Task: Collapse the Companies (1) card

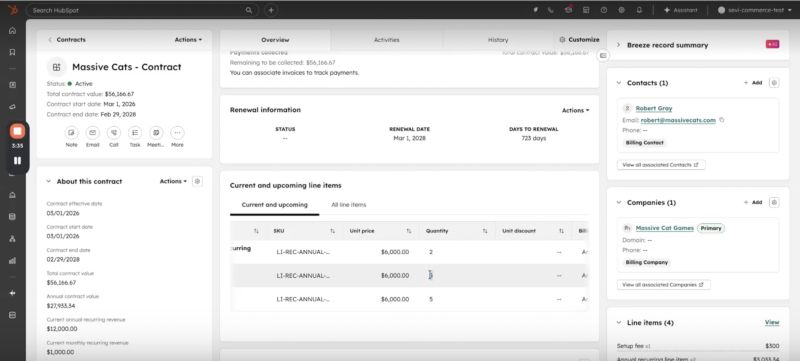Action: [619, 202]
